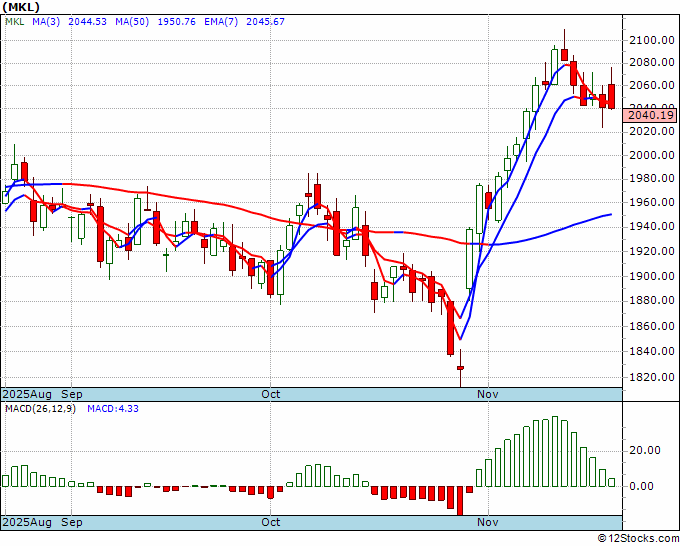Click the 1860.00 price axis label

point(652,326)
